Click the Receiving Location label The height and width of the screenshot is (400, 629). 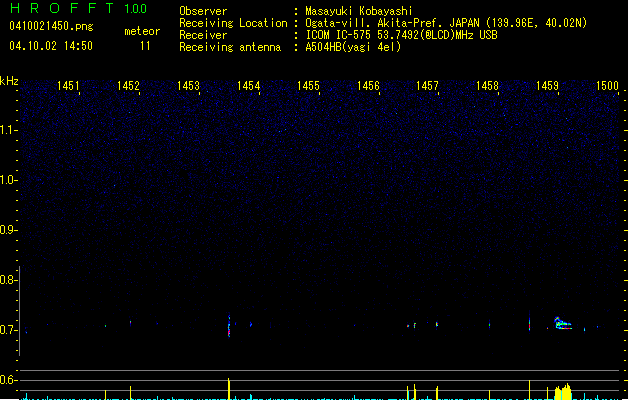click(233, 23)
